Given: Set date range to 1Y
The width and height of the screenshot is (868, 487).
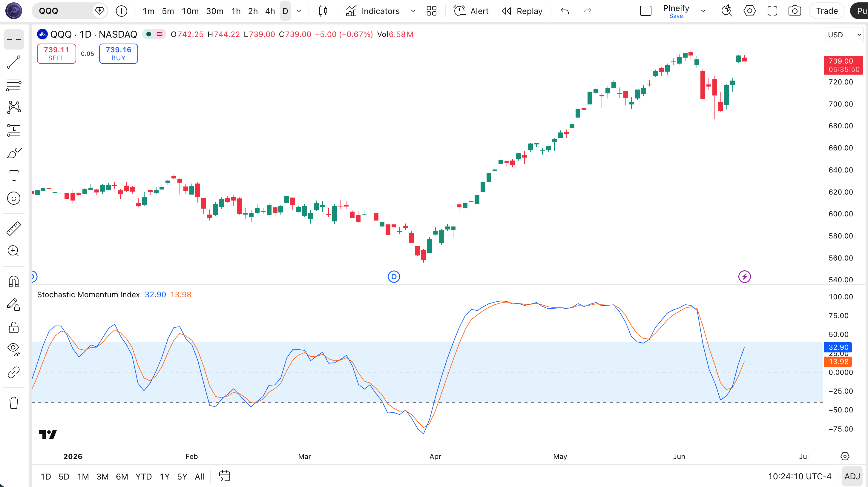Looking at the screenshot, I should [165, 477].
